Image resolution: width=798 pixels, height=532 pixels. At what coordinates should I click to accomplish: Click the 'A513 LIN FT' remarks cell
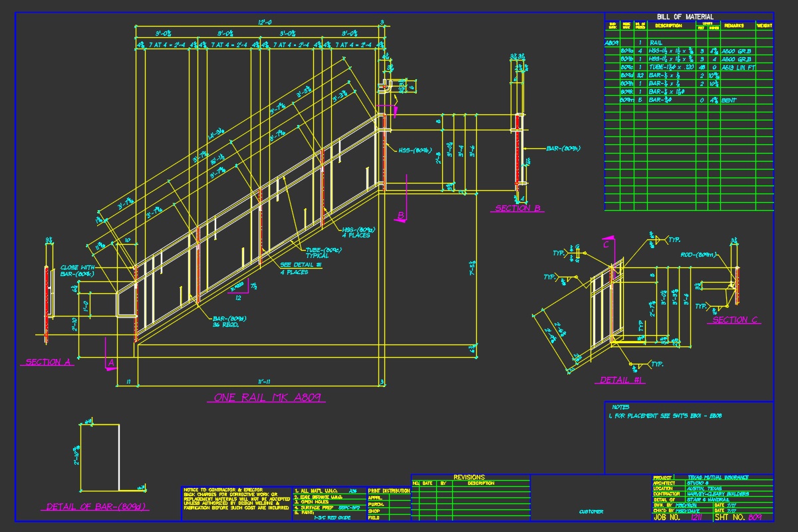(x=738, y=67)
